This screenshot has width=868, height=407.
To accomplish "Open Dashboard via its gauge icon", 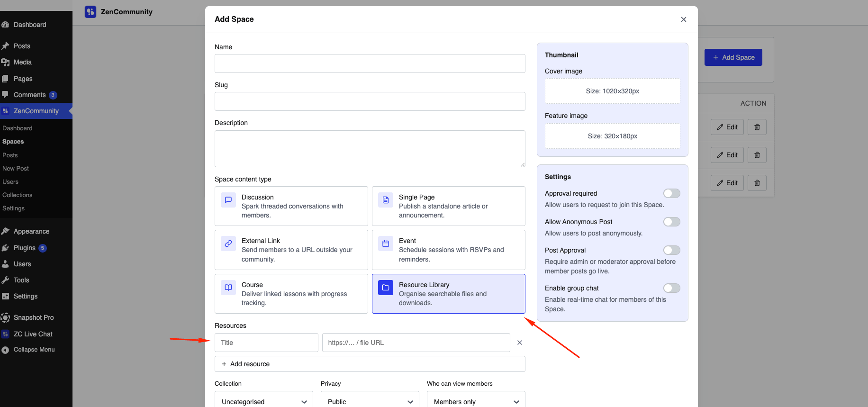I will coord(6,25).
